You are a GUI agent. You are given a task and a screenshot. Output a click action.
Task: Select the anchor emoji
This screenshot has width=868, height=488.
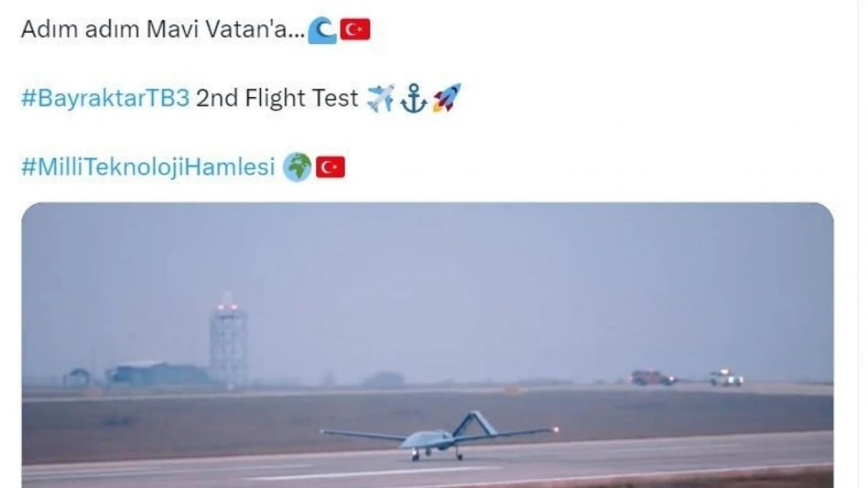click(x=414, y=99)
